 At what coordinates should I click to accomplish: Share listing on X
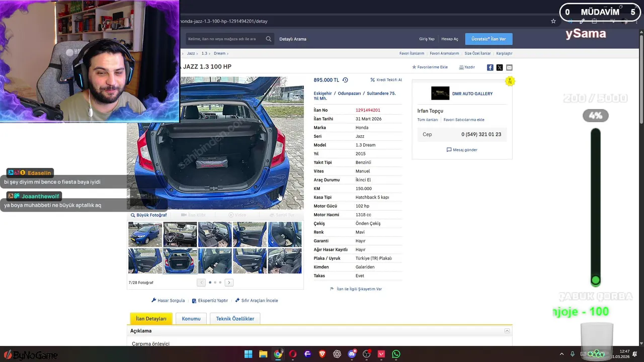click(x=500, y=67)
